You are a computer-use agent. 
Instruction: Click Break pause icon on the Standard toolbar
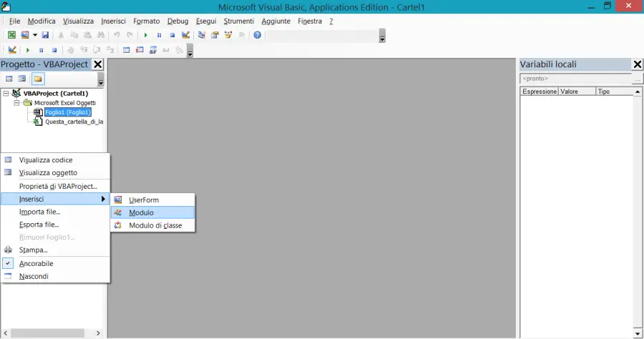159,35
